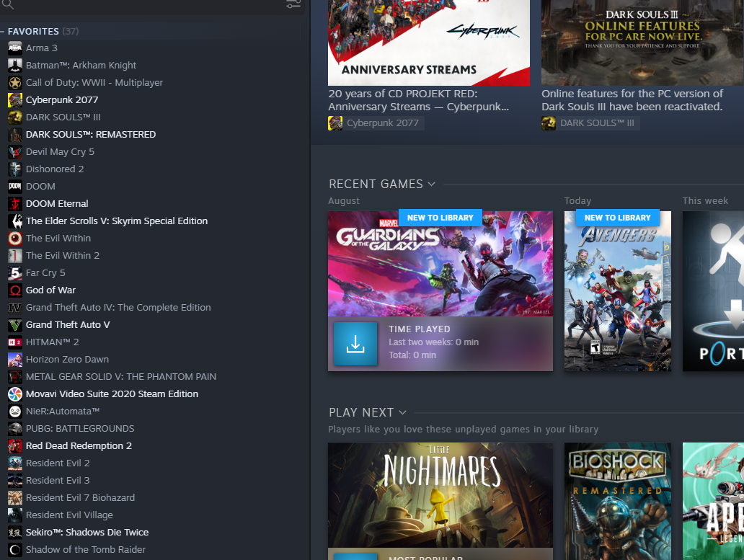Open the Portal game cover
744x560 pixels.
713,291
